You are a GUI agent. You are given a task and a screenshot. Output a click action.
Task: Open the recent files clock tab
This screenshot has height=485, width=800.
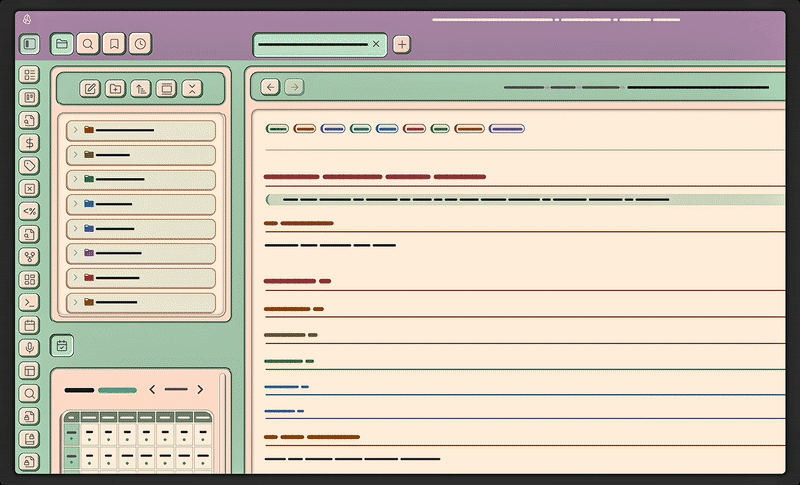pos(140,44)
